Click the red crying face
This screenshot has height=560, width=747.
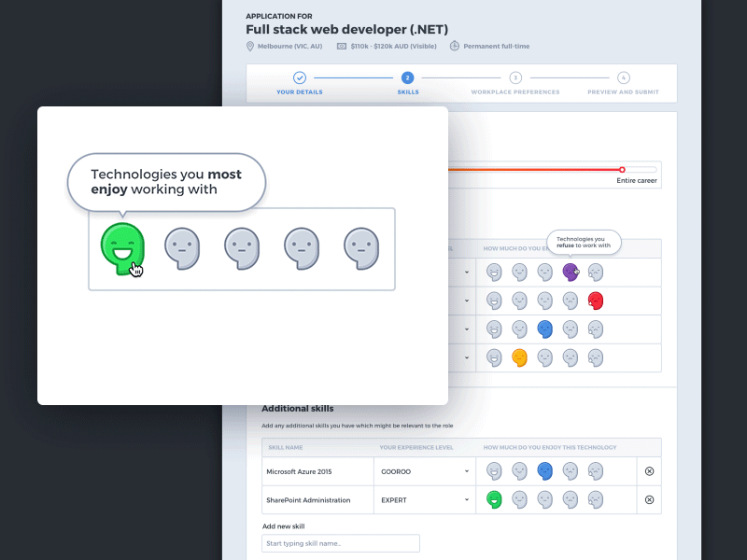click(596, 301)
